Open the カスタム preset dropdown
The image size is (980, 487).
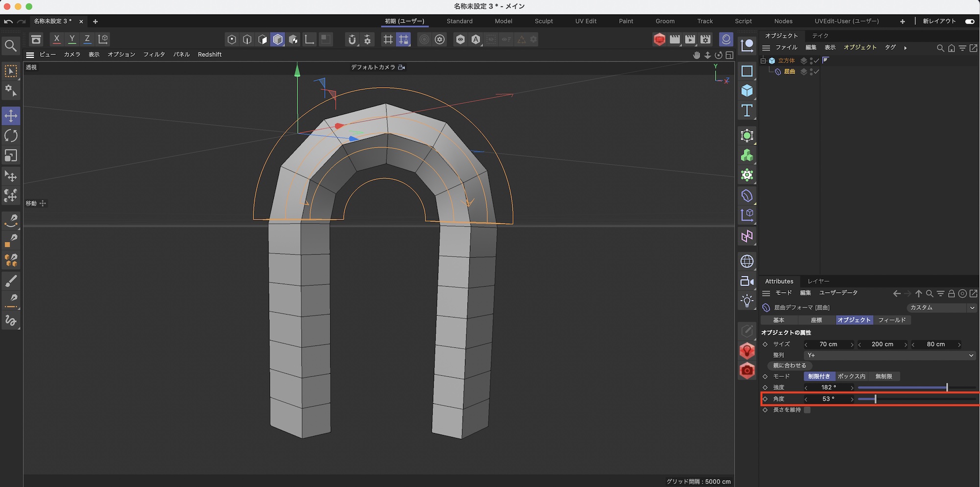(x=941, y=308)
